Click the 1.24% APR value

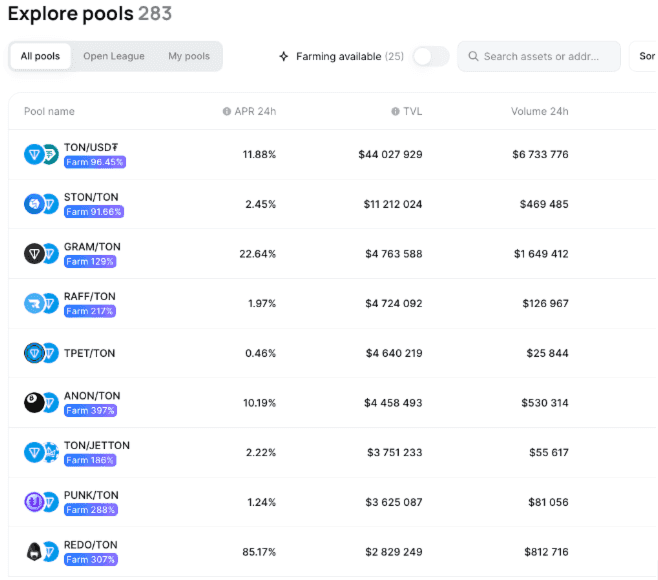261,502
